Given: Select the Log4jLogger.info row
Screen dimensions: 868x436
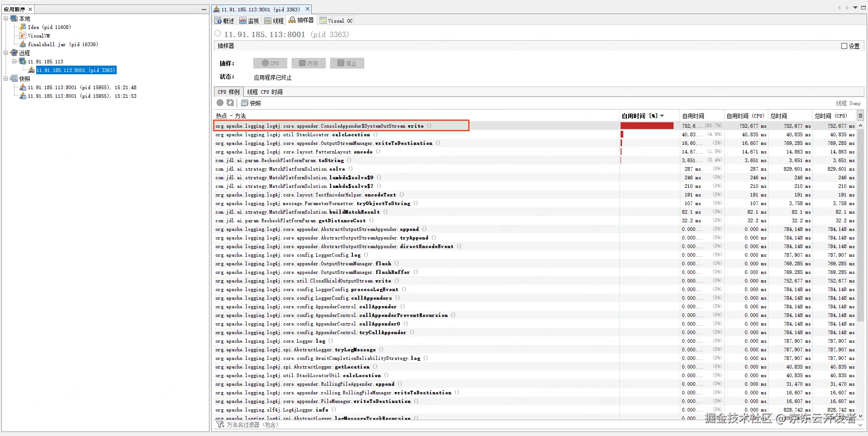Looking at the screenshot, I should pyautogui.click(x=535, y=410).
